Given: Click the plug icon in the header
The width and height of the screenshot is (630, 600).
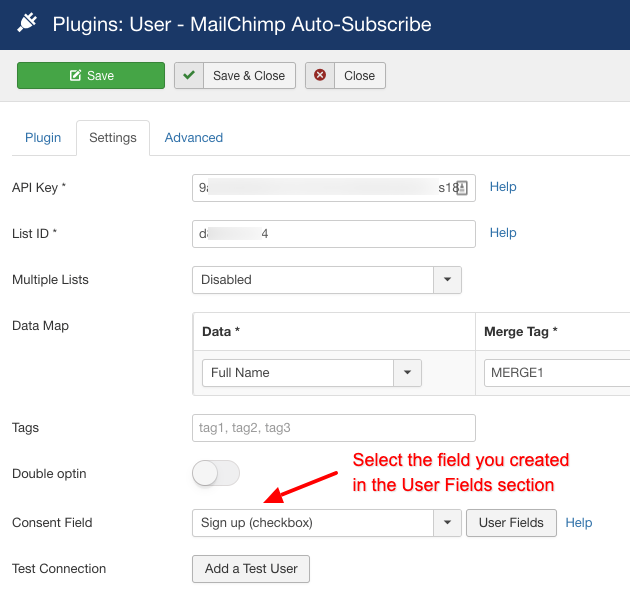Looking at the screenshot, I should coord(27,23).
